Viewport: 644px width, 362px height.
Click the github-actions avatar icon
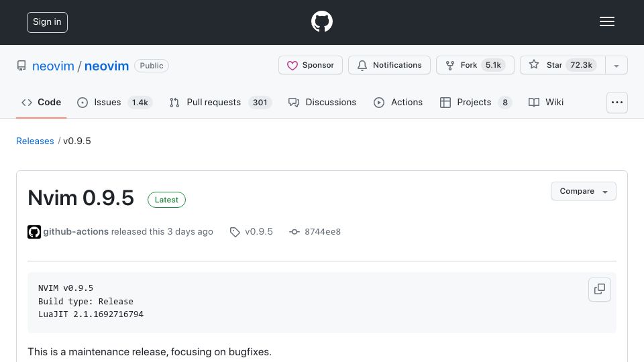click(34, 232)
